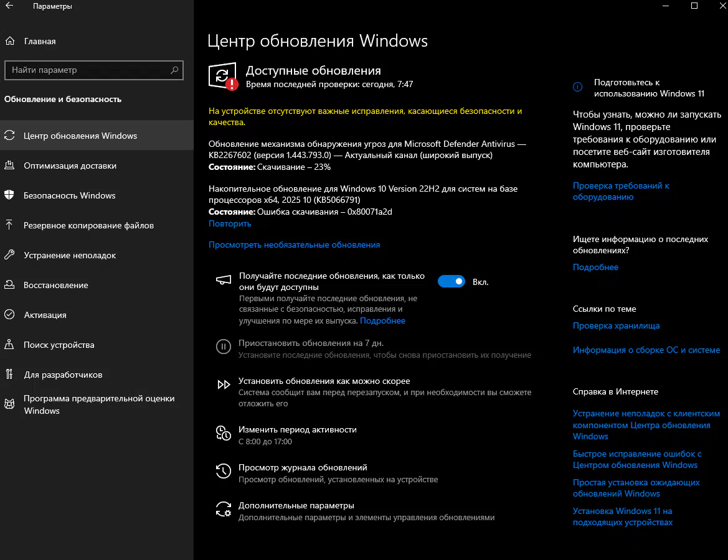Click the Troubleshoot wrench icon
This screenshot has height=560, width=728.
(x=9, y=255)
